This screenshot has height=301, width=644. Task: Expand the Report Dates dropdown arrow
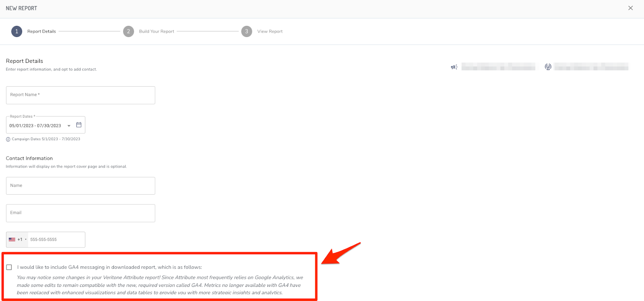click(x=69, y=126)
